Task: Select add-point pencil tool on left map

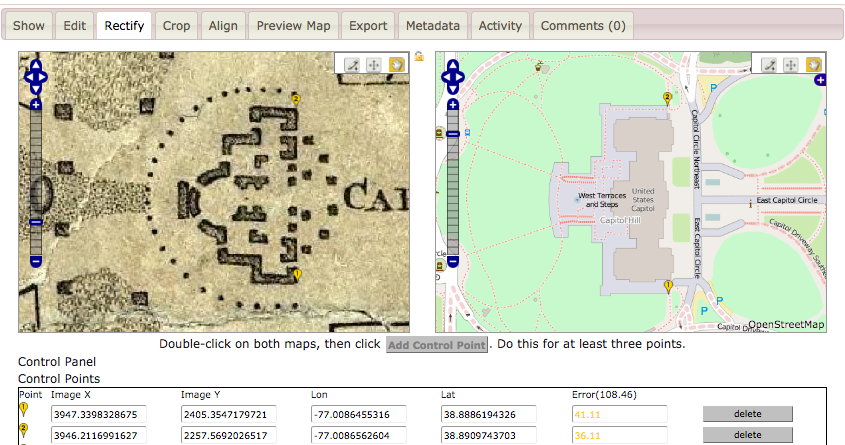Action: coord(352,64)
